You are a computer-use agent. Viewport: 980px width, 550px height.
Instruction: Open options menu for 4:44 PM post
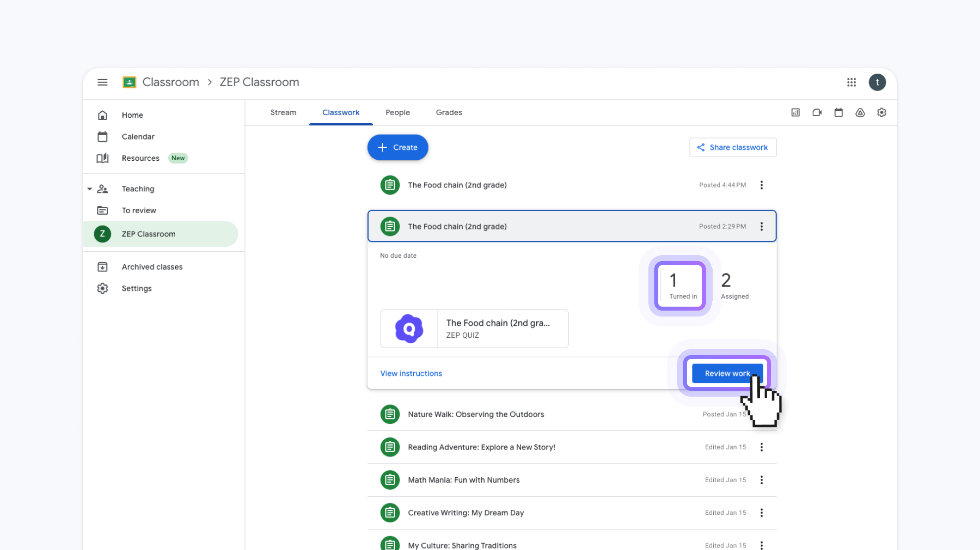pyautogui.click(x=761, y=185)
